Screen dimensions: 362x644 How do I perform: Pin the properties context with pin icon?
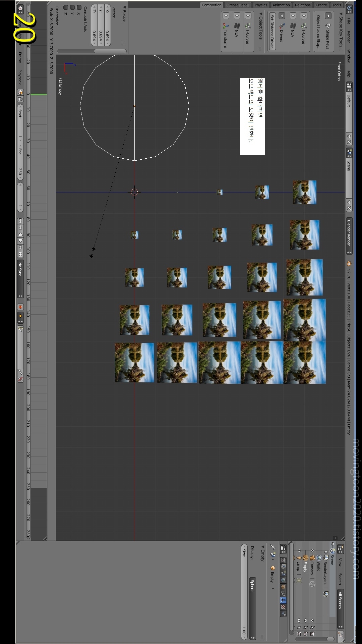click(273, 547)
